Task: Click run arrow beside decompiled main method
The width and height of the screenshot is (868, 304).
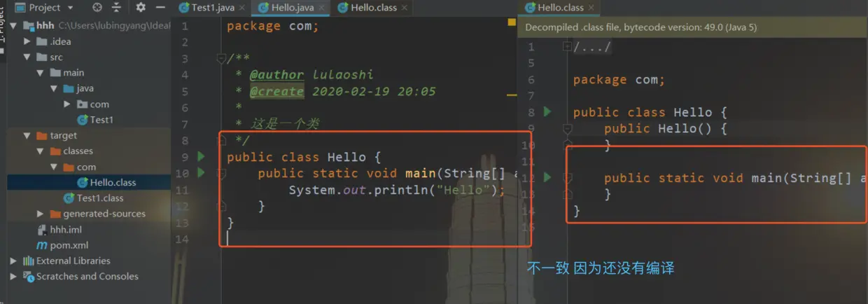Action: coord(547,177)
